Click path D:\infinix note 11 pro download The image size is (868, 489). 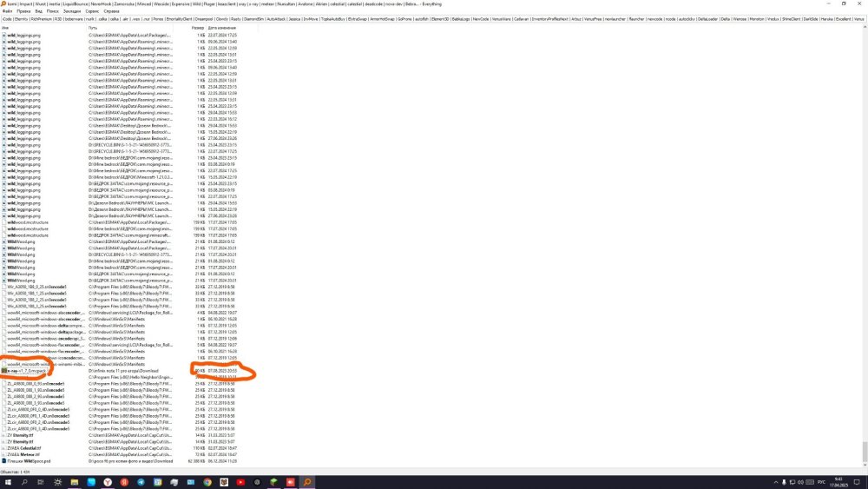point(123,371)
